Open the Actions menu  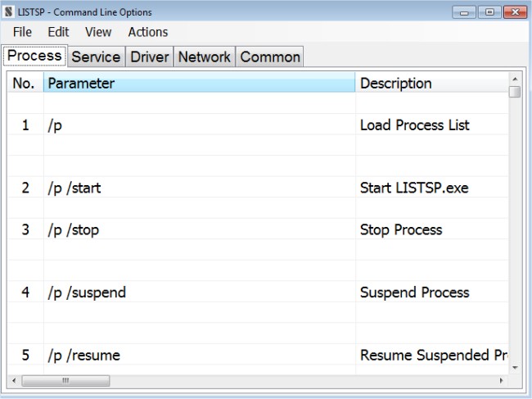tap(148, 32)
